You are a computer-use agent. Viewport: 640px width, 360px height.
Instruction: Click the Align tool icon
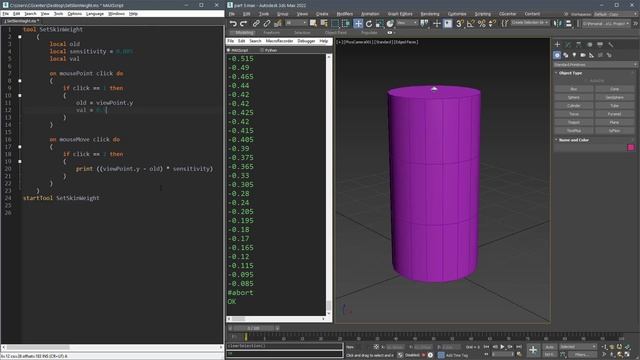point(569,24)
